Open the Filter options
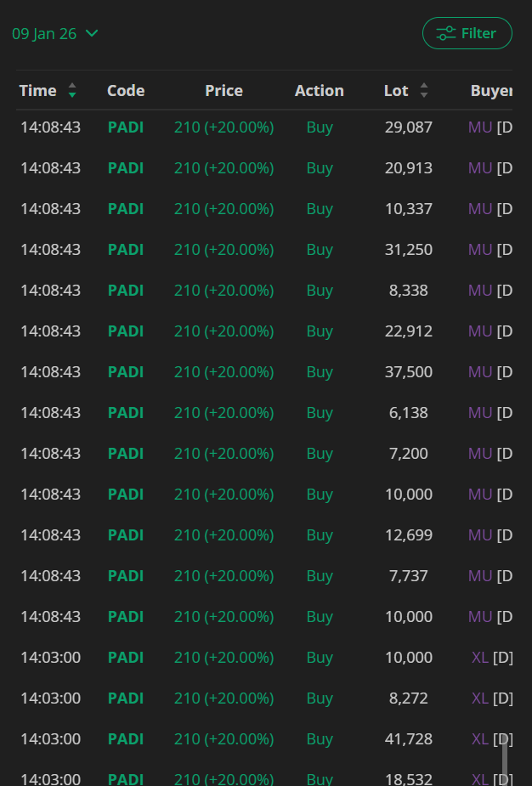 (x=467, y=34)
